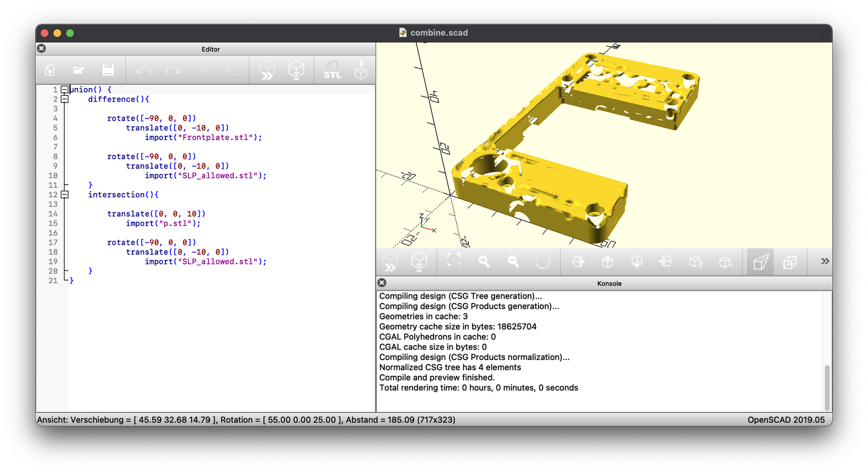Save the file with the floppy disk icon
The width and height of the screenshot is (868, 473).
pos(108,70)
